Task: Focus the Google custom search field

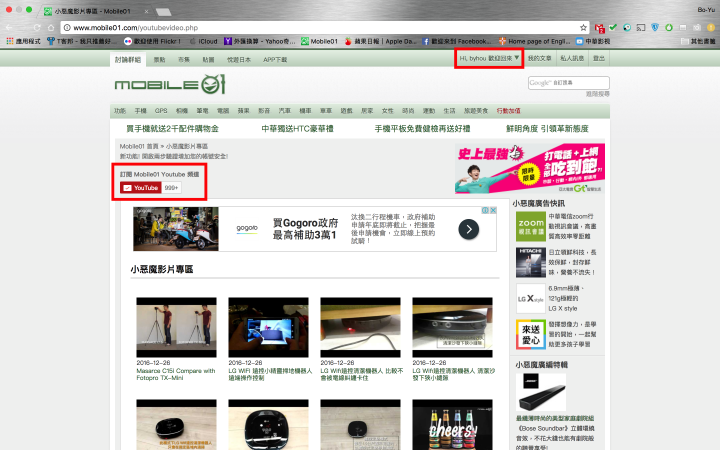Action: 568,83
